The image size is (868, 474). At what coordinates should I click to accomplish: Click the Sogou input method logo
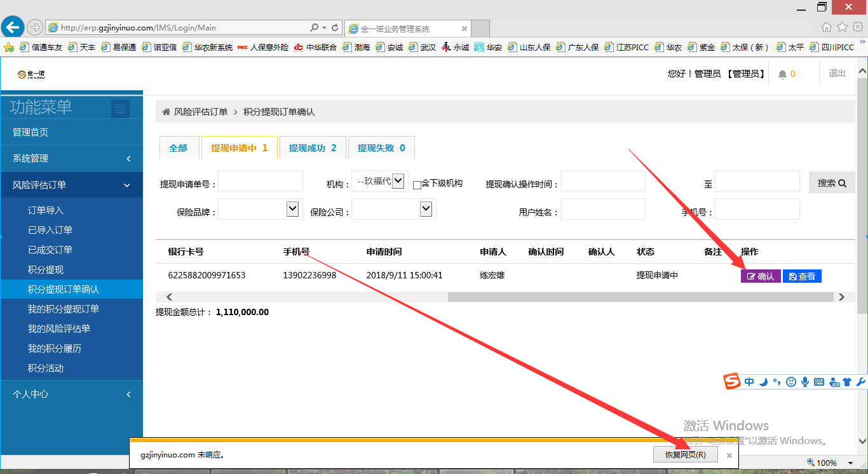pyautogui.click(x=732, y=382)
